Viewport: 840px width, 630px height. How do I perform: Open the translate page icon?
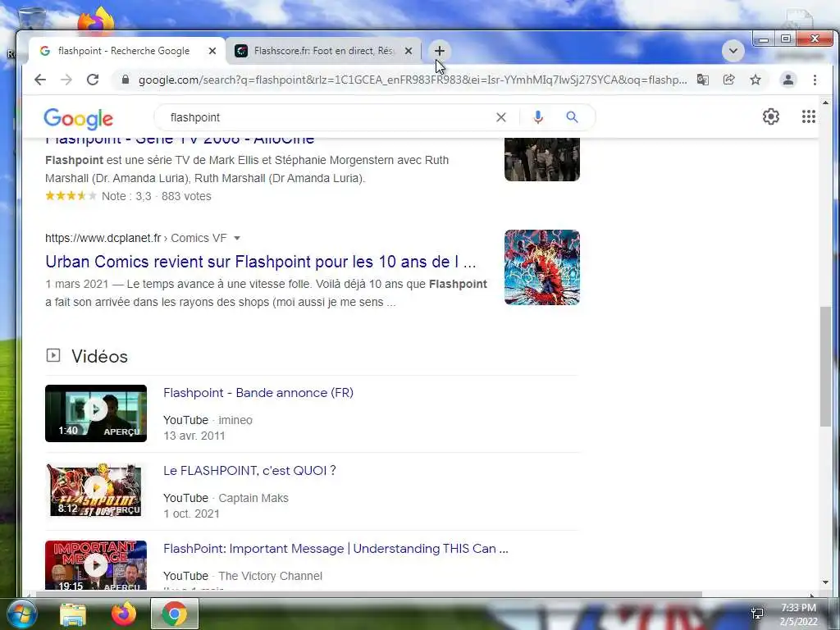click(x=703, y=80)
